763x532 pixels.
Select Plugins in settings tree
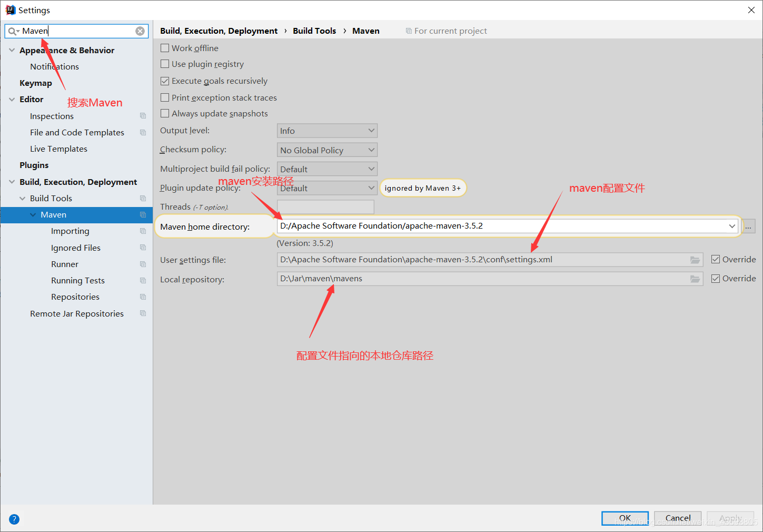pos(34,165)
